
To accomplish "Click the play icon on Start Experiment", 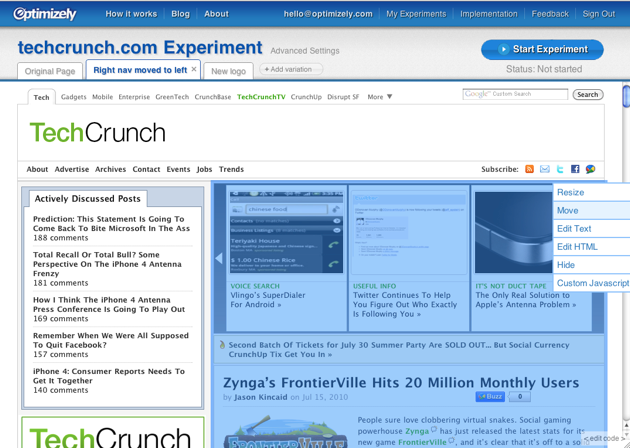I will [503, 49].
